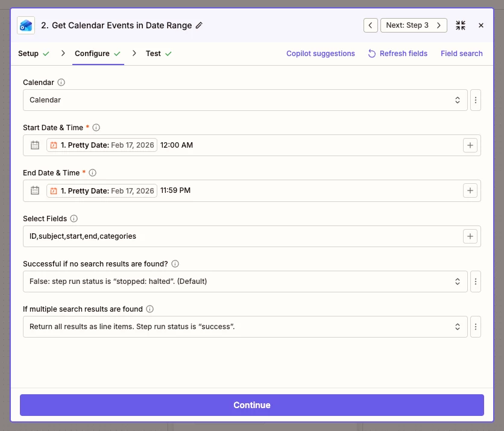Image resolution: width=504 pixels, height=431 pixels.
Task: Insert data with plus in Start Date field
Action: [470, 145]
